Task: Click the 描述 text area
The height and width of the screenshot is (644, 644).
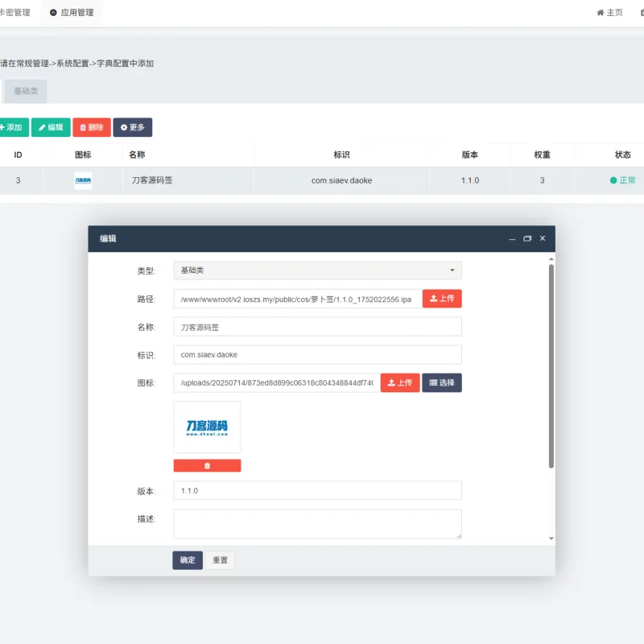Action: (317, 524)
